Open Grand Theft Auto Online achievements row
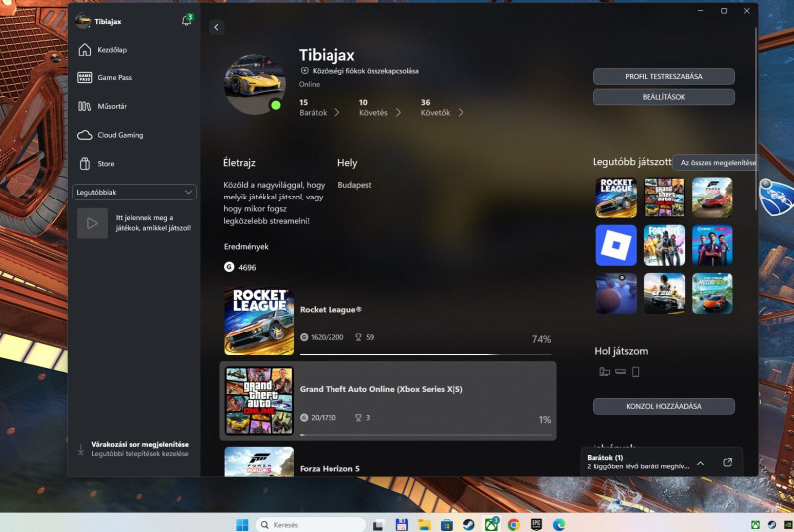794x532 pixels. pyautogui.click(x=388, y=400)
